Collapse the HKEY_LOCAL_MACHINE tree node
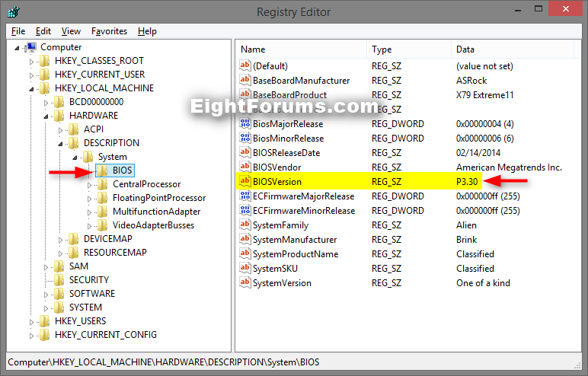 click(x=32, y=88)
